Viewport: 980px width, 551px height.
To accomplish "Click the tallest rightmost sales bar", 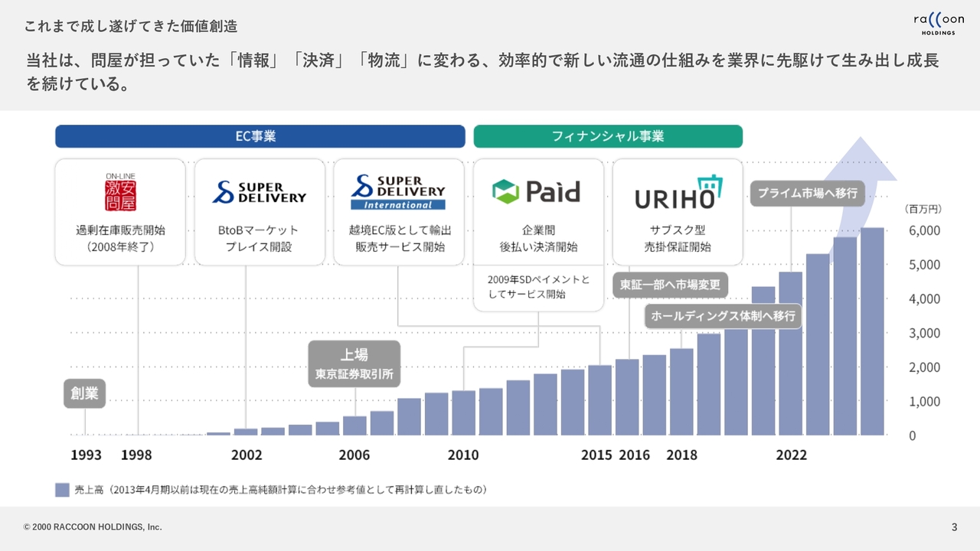I will click(x=872, y=331).
